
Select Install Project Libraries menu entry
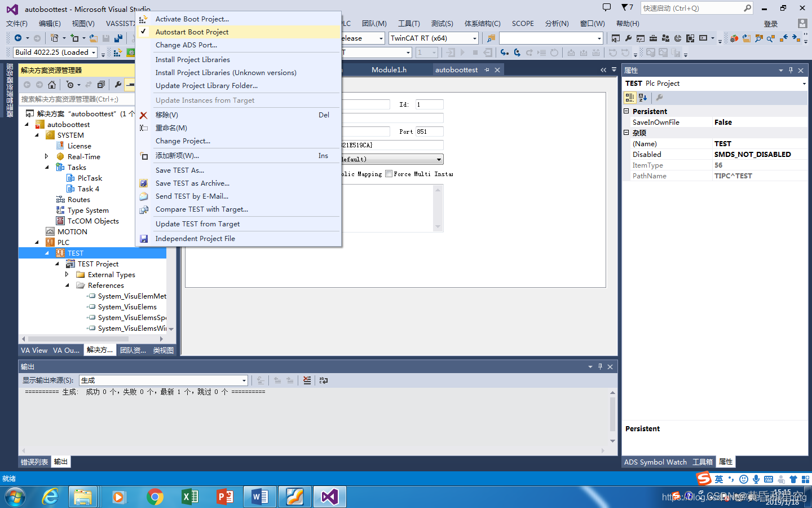(x=239, y=59)
